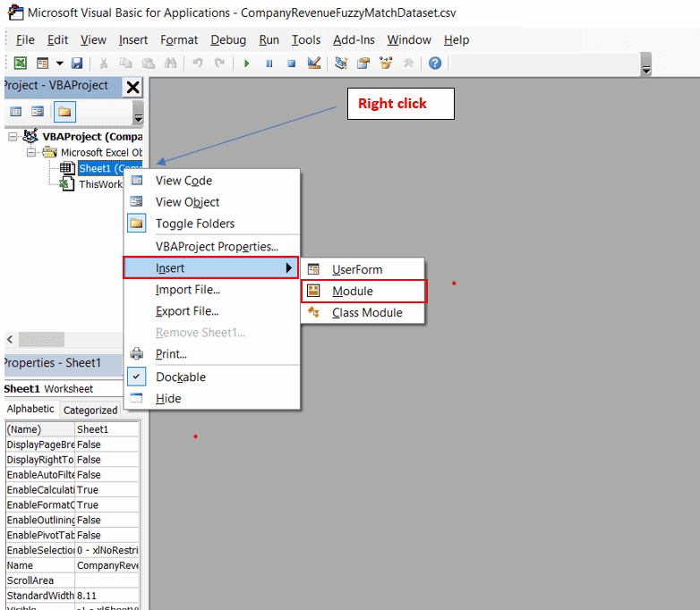Viewport: 700px width, 610px height.
Task: Toggle Folders icon in the Project pane
Action: [64, 112]
